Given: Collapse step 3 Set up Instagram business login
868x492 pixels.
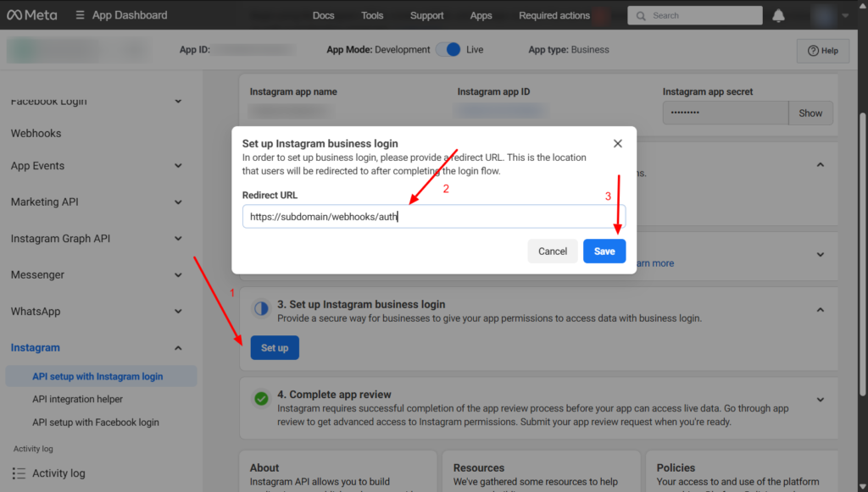Looking at the screenshot, I should point(821,310).
